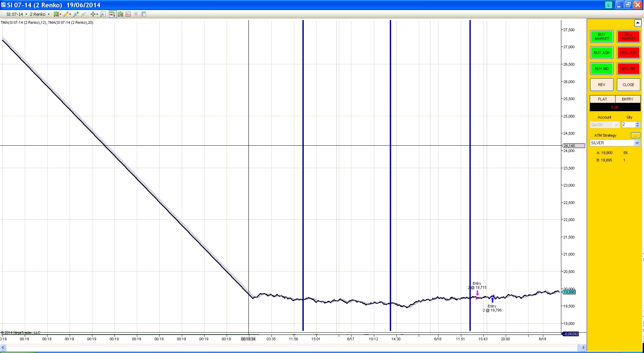
Task: Click the FLAT position cell
Action: pyautogui.click(x=602, y=99)
